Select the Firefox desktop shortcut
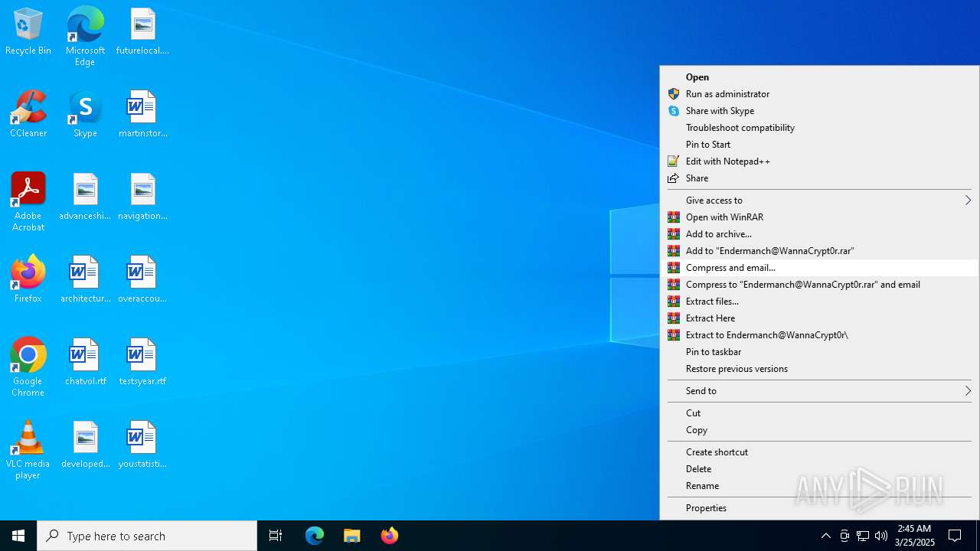 pyautogui.click(x=28, y=280)
